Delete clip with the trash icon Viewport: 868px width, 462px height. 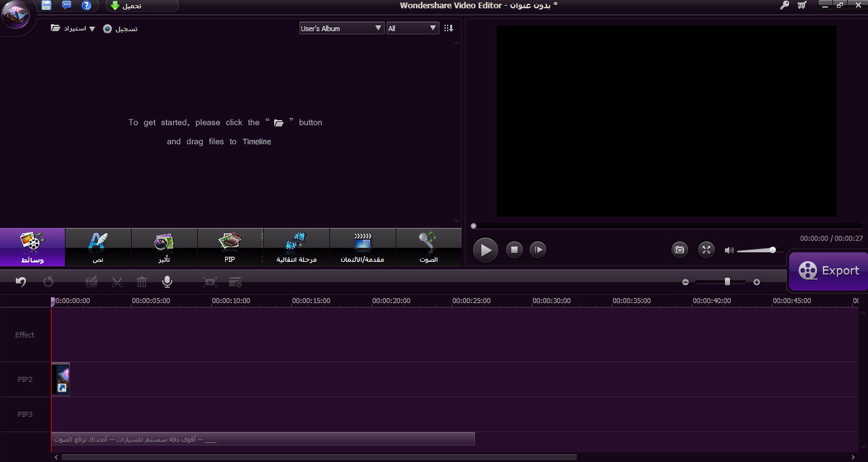coord(142,282)
